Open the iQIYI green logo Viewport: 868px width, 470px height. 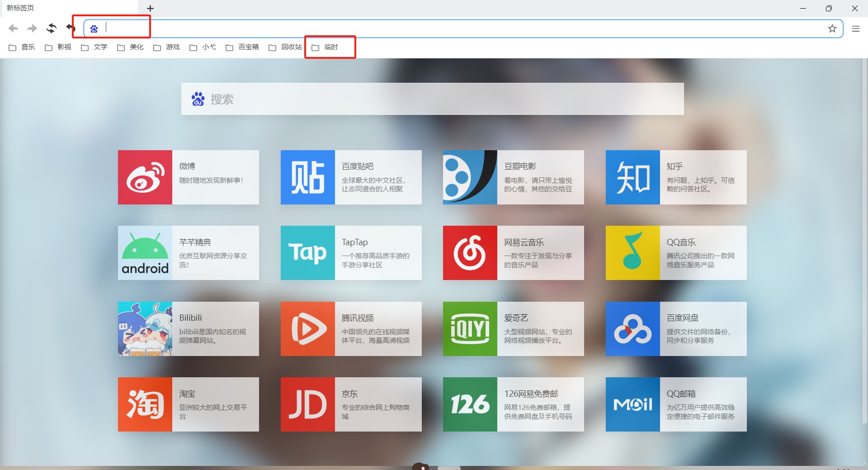click(x=470, y=329)
